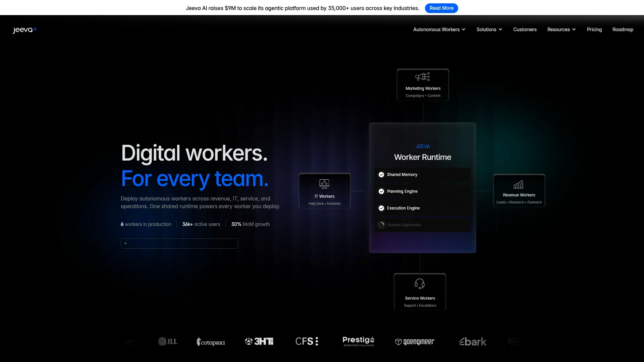This screenshot has width=644, height=362.
Task: Select the Service Workers label
Action: (420, 298)
